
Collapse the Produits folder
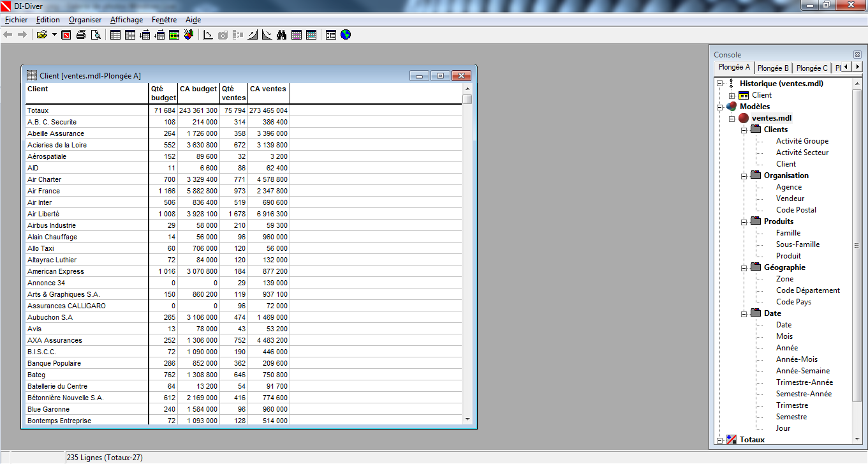point(744,221)
